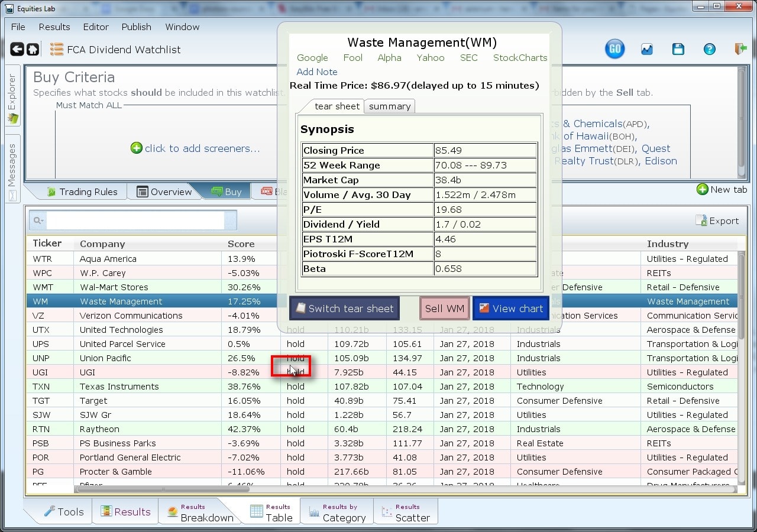
Task: Switch to the Overview tab
Action: point(164,192)
